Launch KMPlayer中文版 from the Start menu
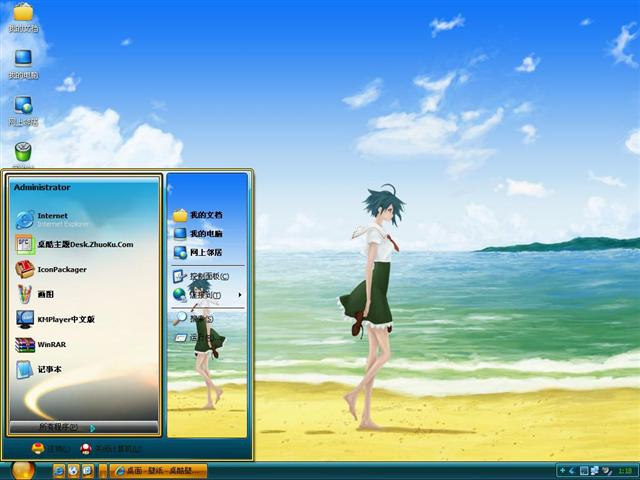Screen dimensions: 640x480 coord(55,319)
